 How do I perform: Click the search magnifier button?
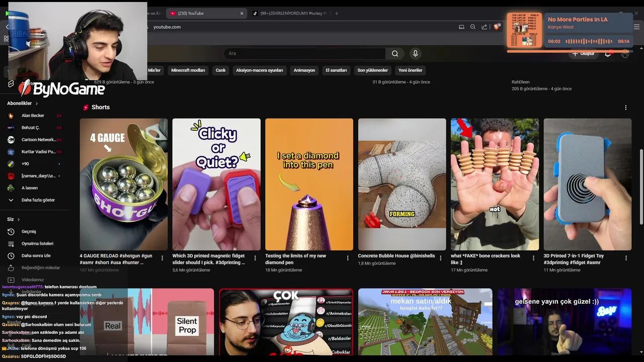tap(395, 53)
